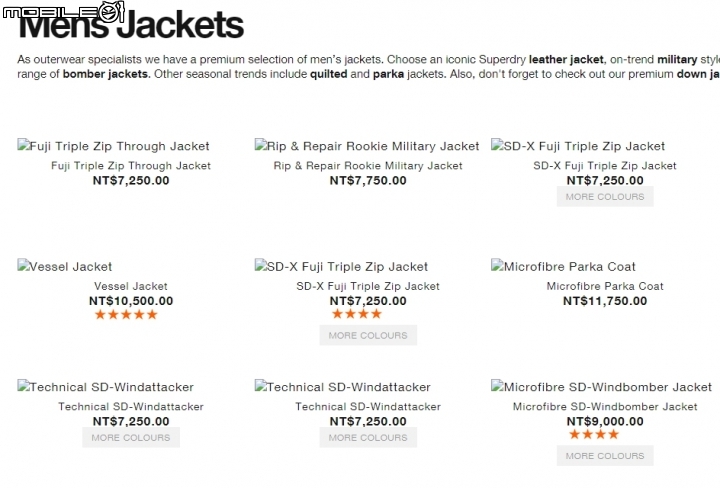Viewport: 720px width, 488px height.
Task: Click broken image icon for Microfibre Parka Coat
Action: [496, 265]
